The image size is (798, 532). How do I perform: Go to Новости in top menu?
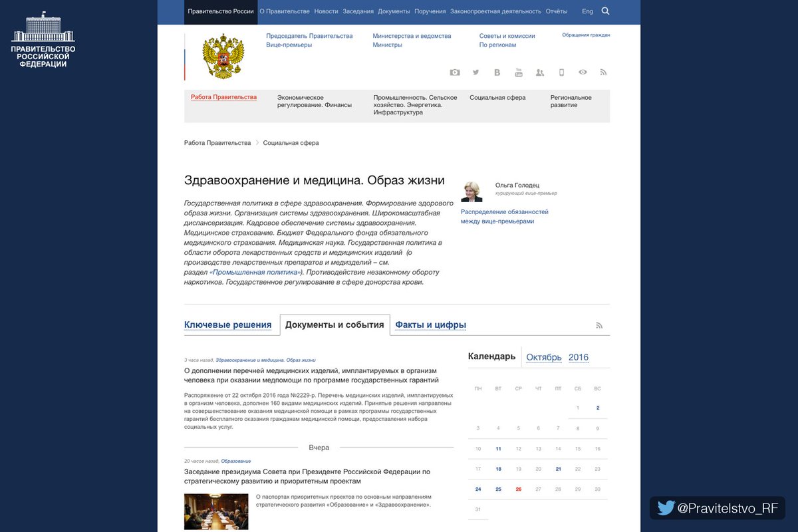pyautogui.click(x=326, y=11)
